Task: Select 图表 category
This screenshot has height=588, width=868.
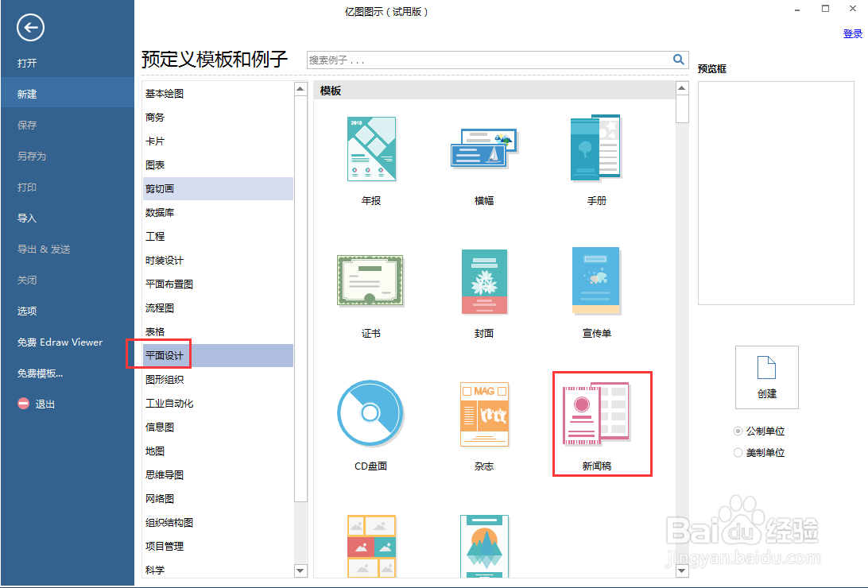Action: click(x=218, y=164)
